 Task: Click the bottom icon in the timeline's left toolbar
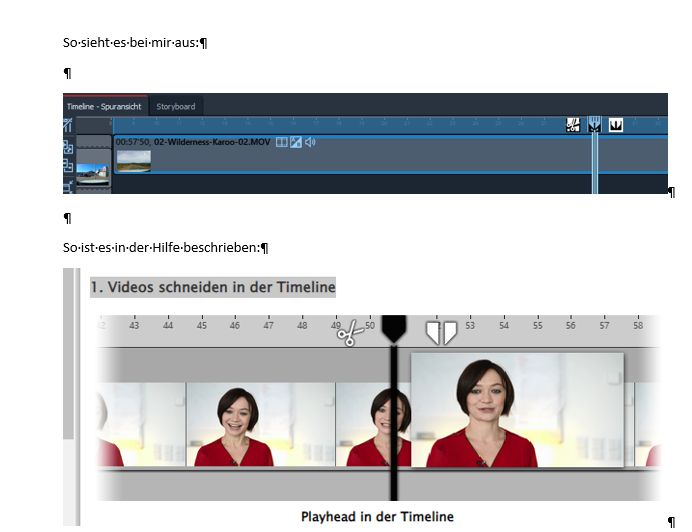68,186
